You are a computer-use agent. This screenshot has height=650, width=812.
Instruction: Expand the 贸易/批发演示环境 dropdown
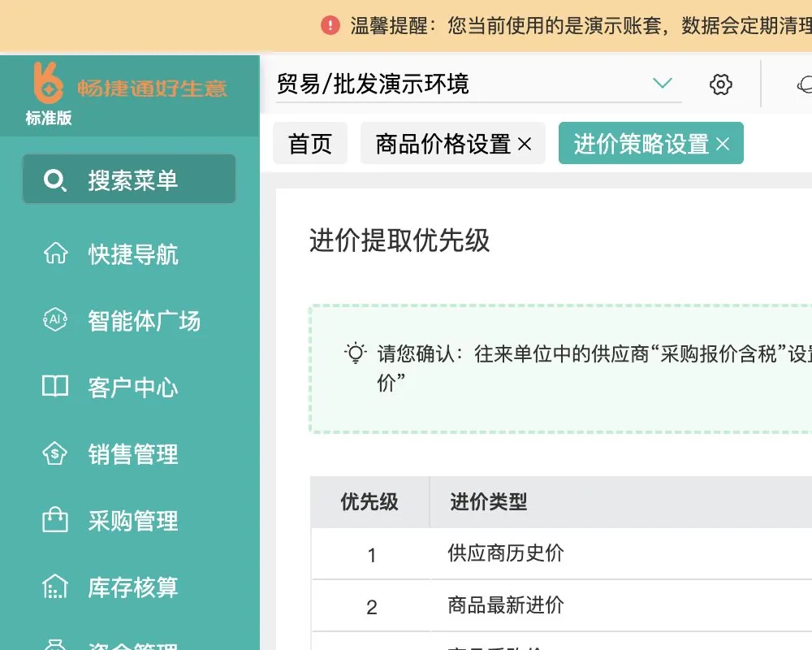478,84
